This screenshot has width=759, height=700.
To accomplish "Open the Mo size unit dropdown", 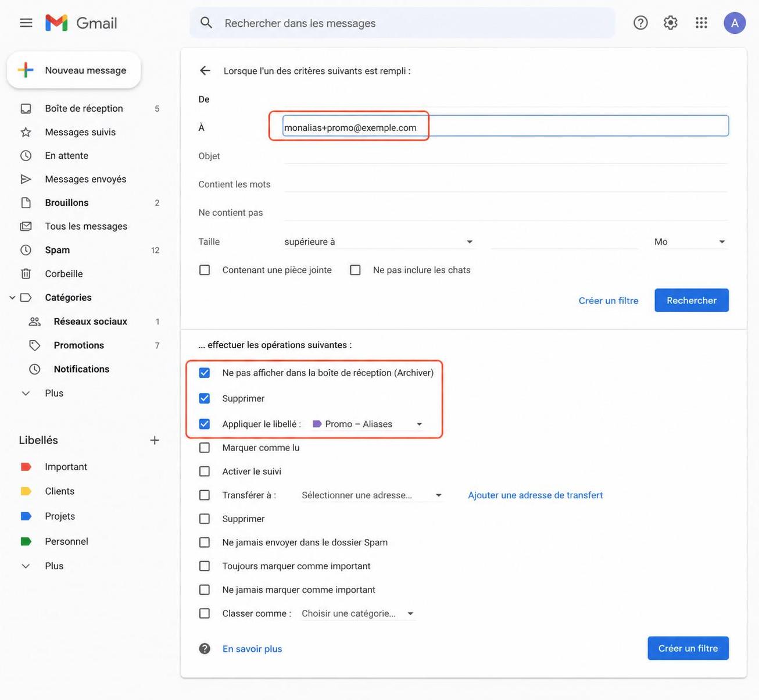I will pos(690,242).
